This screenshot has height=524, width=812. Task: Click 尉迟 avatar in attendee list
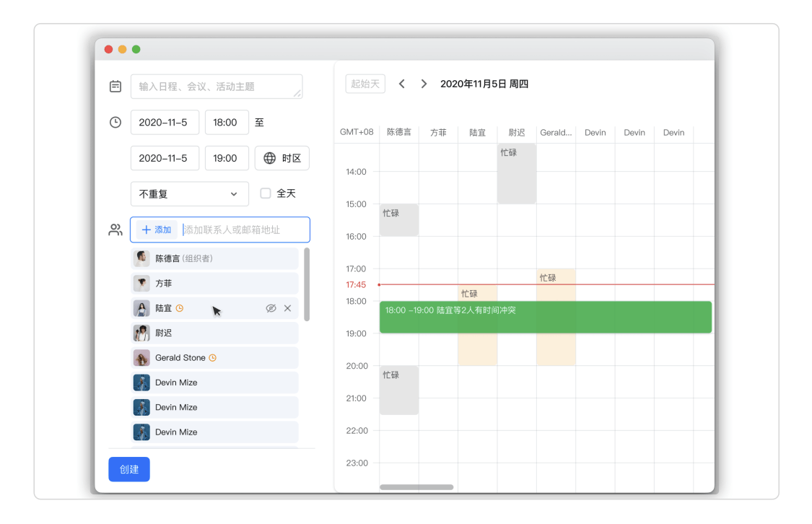click(x=141, y=333)
